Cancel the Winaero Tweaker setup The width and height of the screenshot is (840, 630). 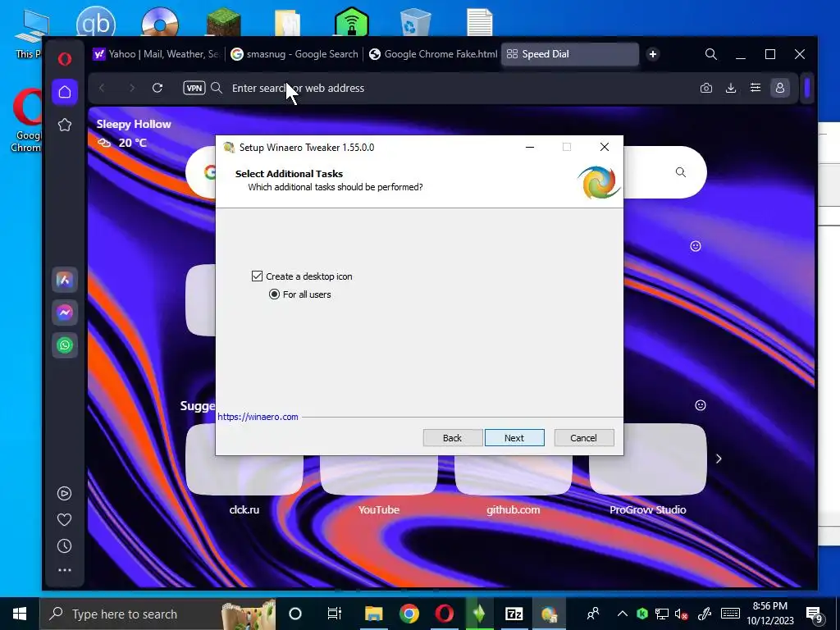pos(583,438)
